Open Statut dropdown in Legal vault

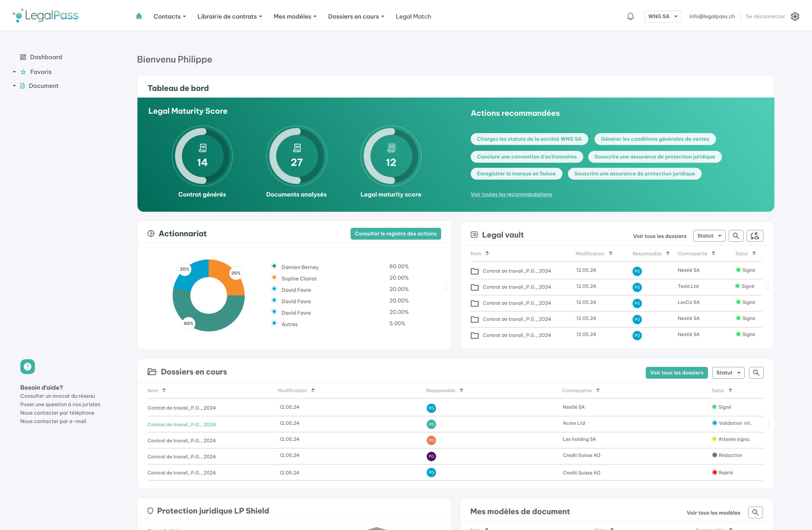coord(709,236)
